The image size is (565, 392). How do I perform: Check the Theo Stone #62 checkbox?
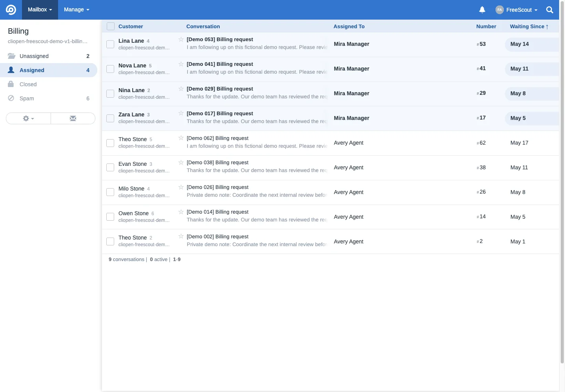point(110,143)
